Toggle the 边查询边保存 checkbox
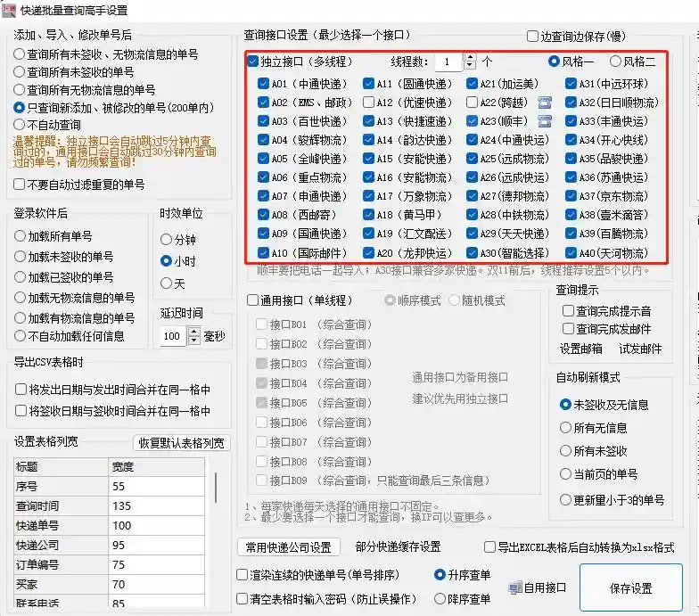Image resolution: width=699 pixels, height=616 pixels. (x=533, y=37)
